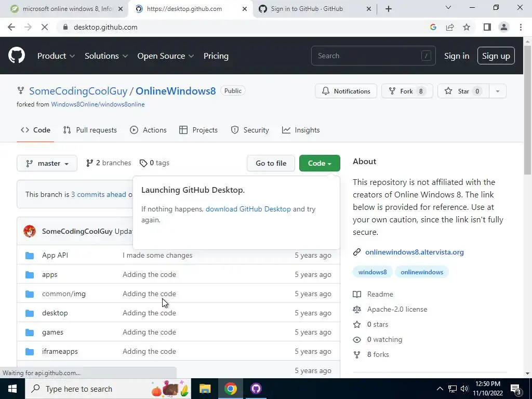Close the Sign in to GitHub tab
Viewport: 532px width, 399px height.
[x=369, y=9]
